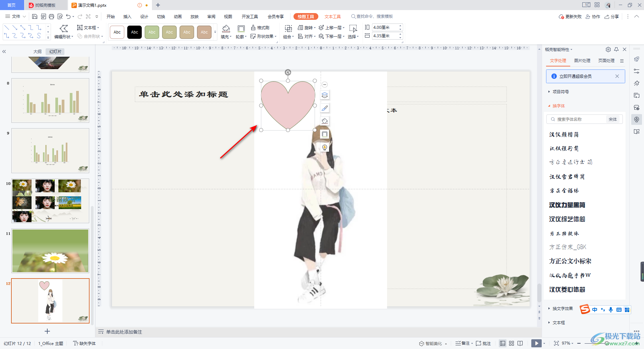Click the save file icon
Viewport: 644px width, 349px height.
pos(35,16)
